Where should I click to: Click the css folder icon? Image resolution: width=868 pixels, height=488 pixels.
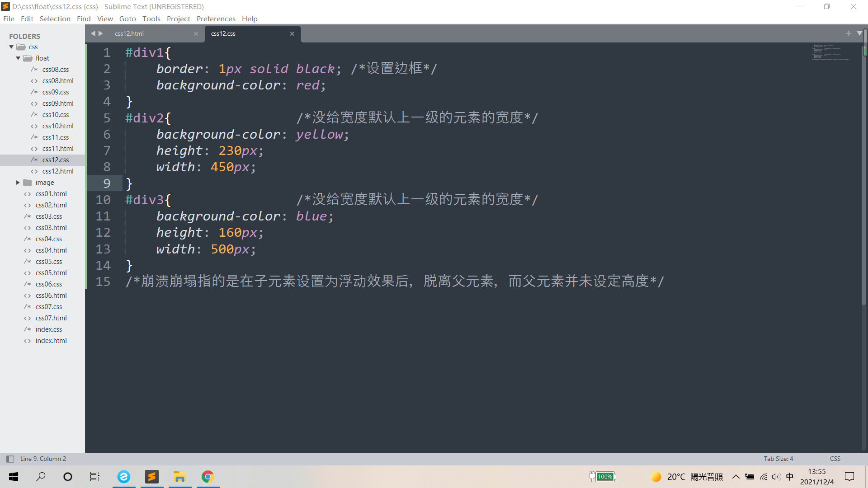[x=21, y=47]
